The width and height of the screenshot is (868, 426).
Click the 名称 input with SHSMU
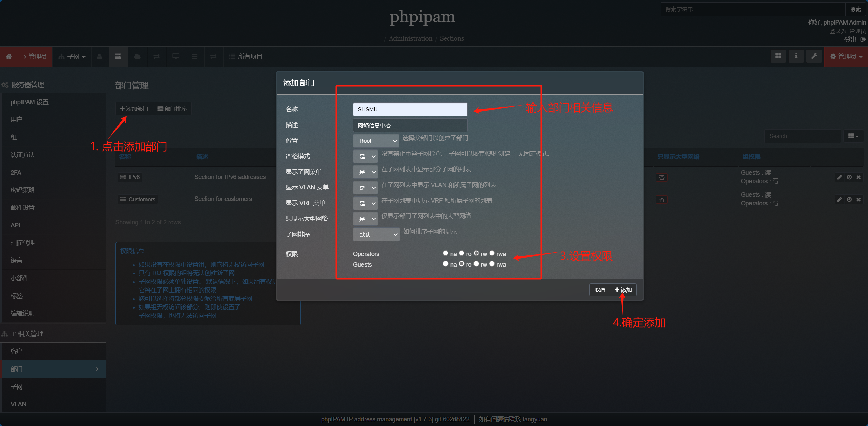point(410,109)
